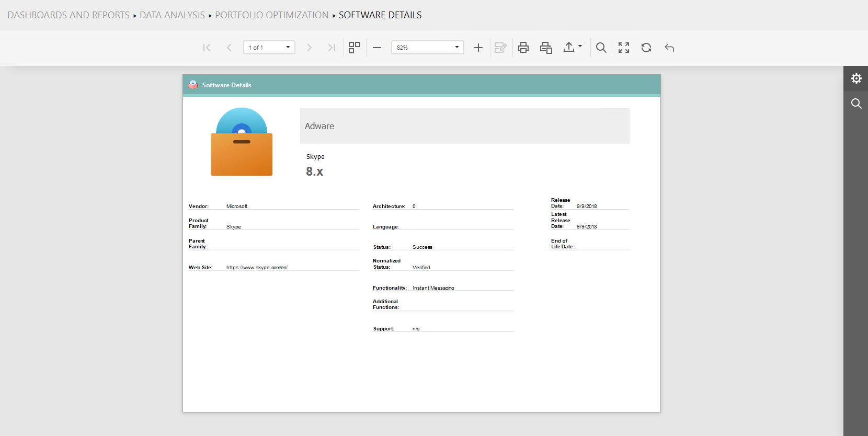Viewport: 868px width, 436px height.
Task: Go to the previous page
Action: click(229, 48)
